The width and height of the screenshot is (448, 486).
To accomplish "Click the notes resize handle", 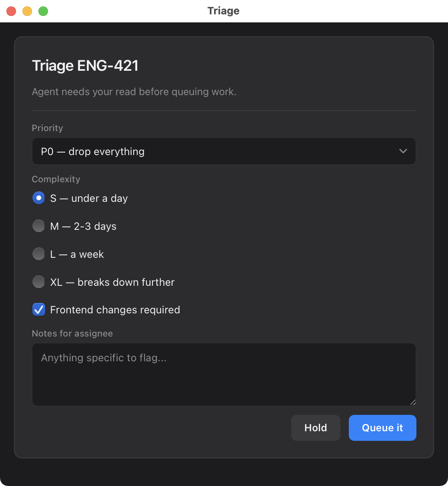I will click(x=413, y=402).
